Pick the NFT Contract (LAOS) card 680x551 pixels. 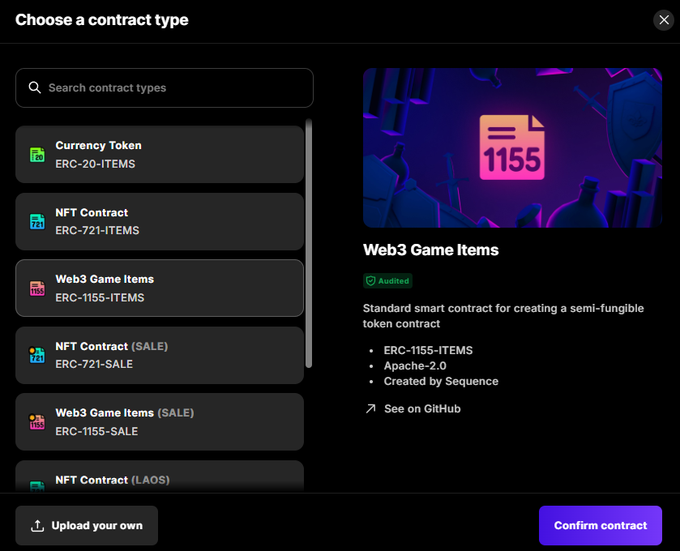160,476
